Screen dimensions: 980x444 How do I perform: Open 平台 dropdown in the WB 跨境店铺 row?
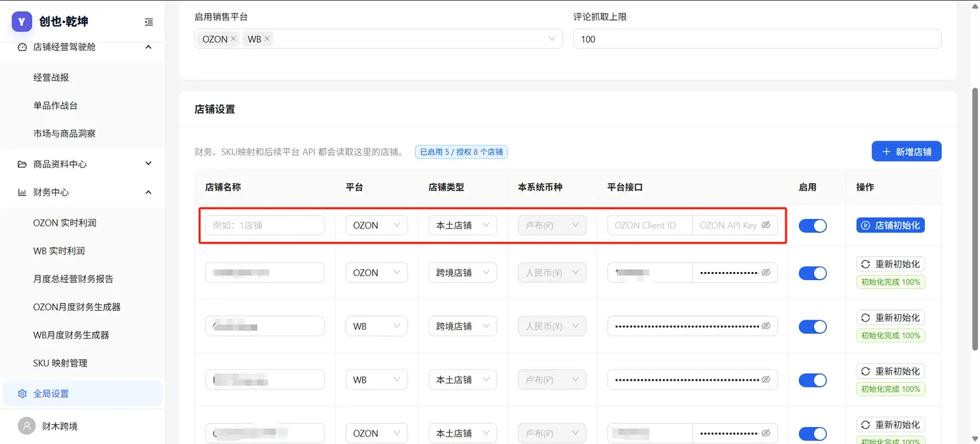tap(376, 326)
